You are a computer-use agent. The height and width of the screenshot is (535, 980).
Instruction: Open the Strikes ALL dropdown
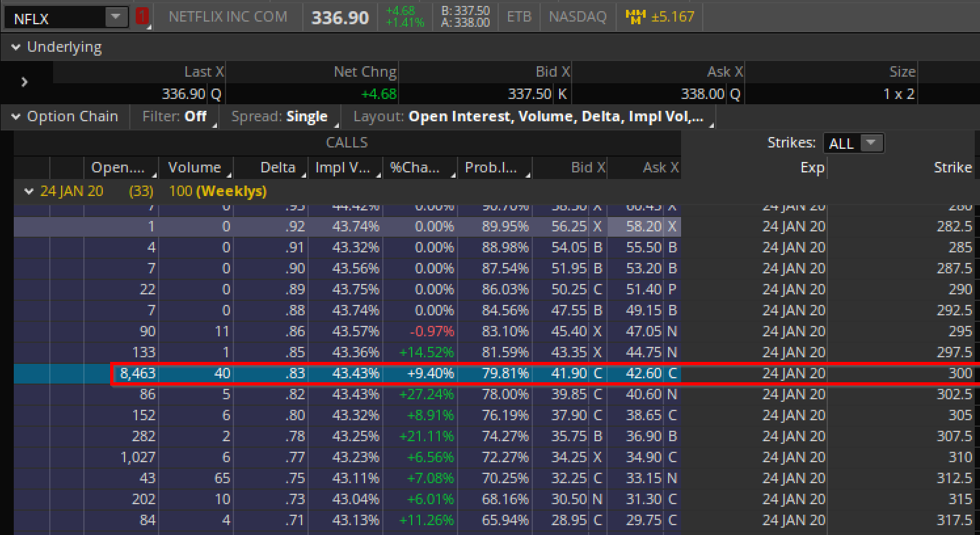(853, 143)
